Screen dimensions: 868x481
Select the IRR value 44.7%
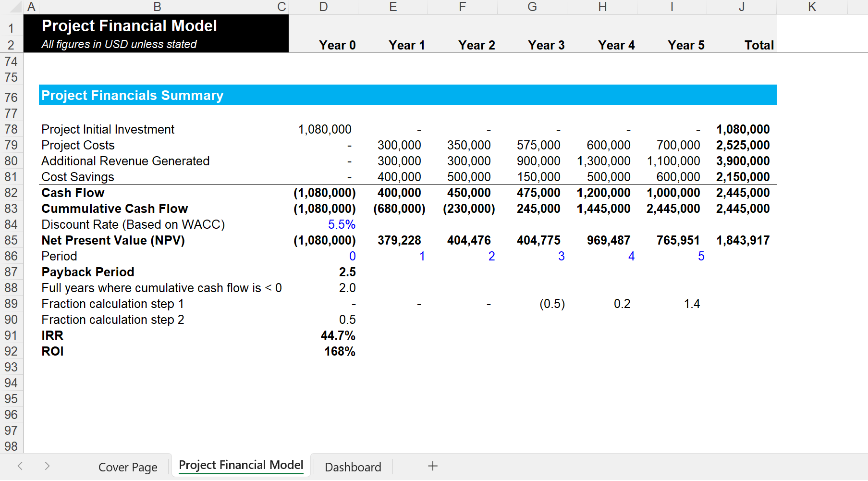[x=338, y=335]
